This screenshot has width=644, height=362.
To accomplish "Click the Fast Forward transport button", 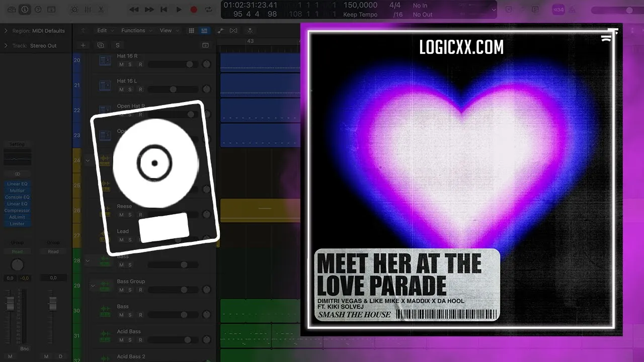I will [x=149, y=10].
